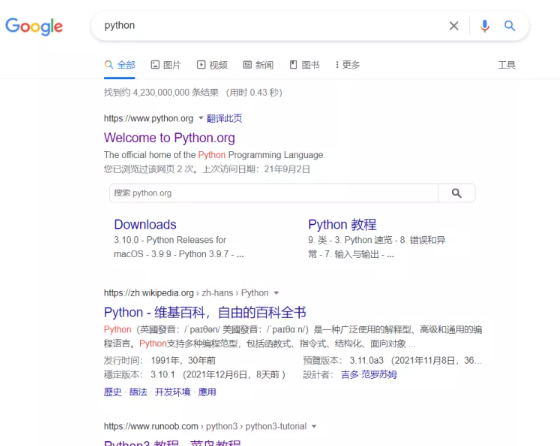The height and width of the screenshot is (446, 560).
Task: Open the 應用 section link
Action: (x=207, y=392)
